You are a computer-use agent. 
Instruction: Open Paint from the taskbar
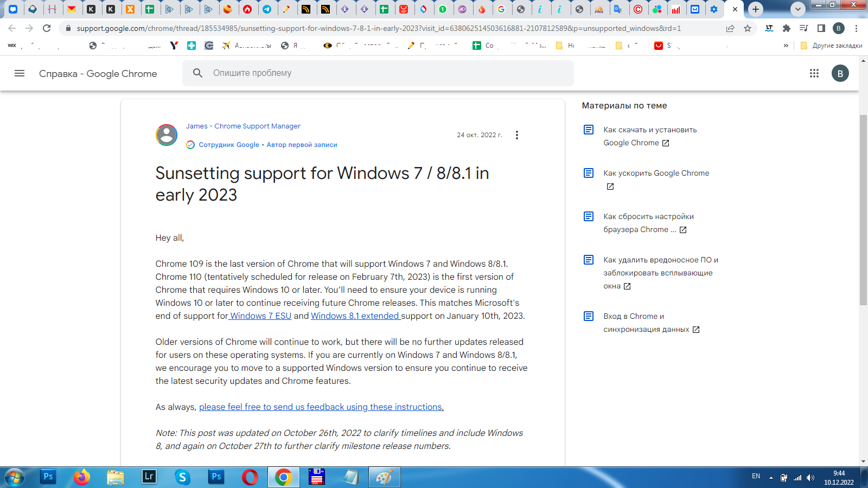tap(384, 477)
